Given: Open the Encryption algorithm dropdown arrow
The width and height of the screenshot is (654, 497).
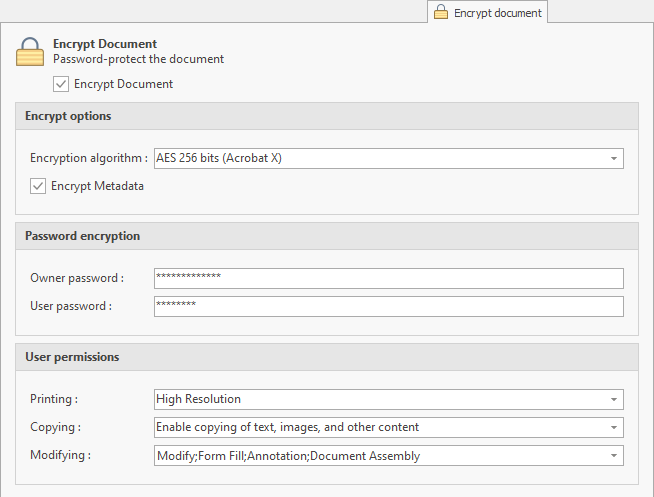Looking at the screenshot, I should pos(614,158).
